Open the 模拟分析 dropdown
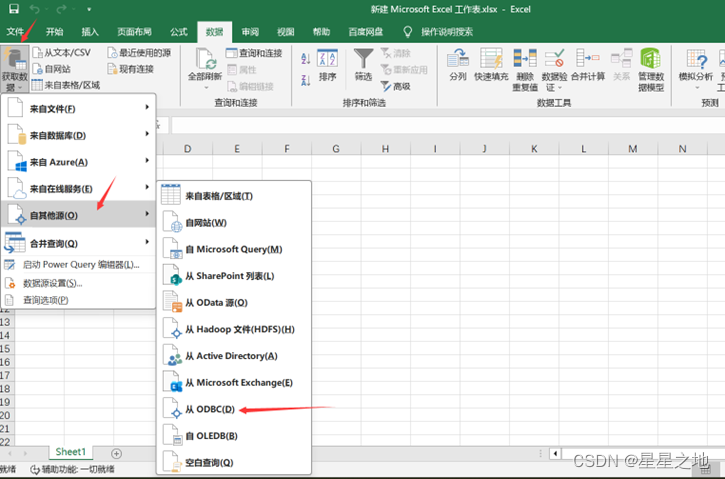 (x=695, y=69)
